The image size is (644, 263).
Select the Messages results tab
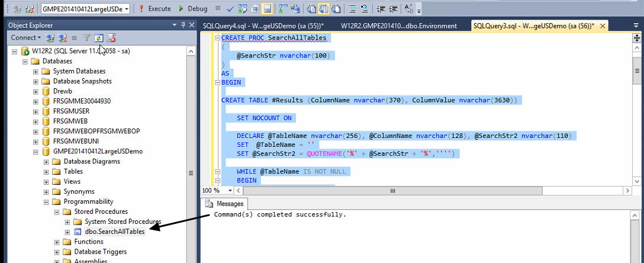[226, 203]
